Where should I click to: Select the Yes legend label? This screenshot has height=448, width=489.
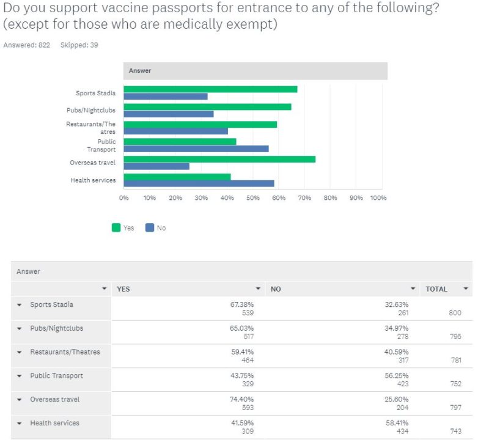tap(128, 228)
